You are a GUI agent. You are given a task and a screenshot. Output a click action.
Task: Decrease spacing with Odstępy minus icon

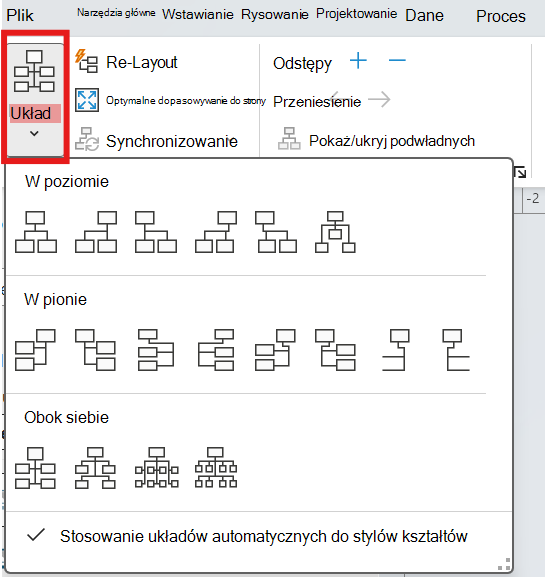397,60
